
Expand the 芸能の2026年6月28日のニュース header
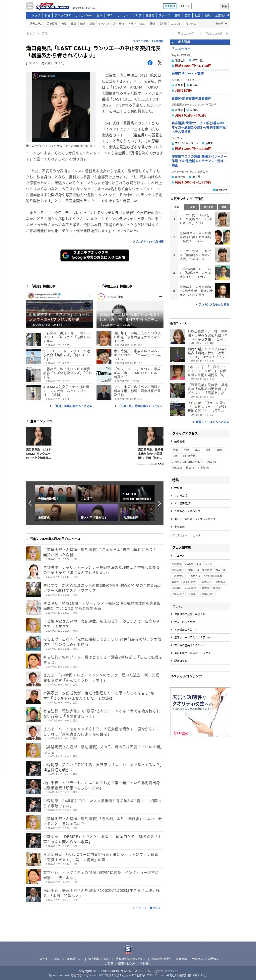(x=54, y=539)
